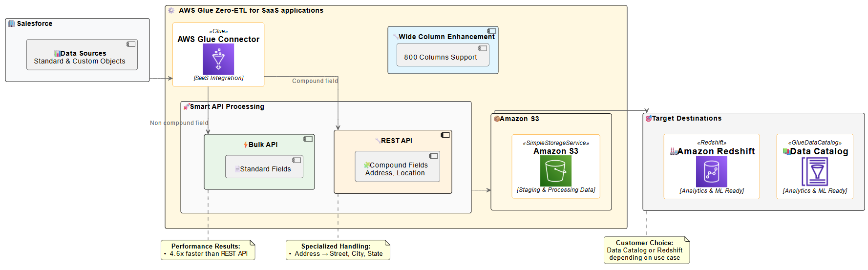Click the Salesforce building icon
The image size is (868, 270).
pos(12,23)
